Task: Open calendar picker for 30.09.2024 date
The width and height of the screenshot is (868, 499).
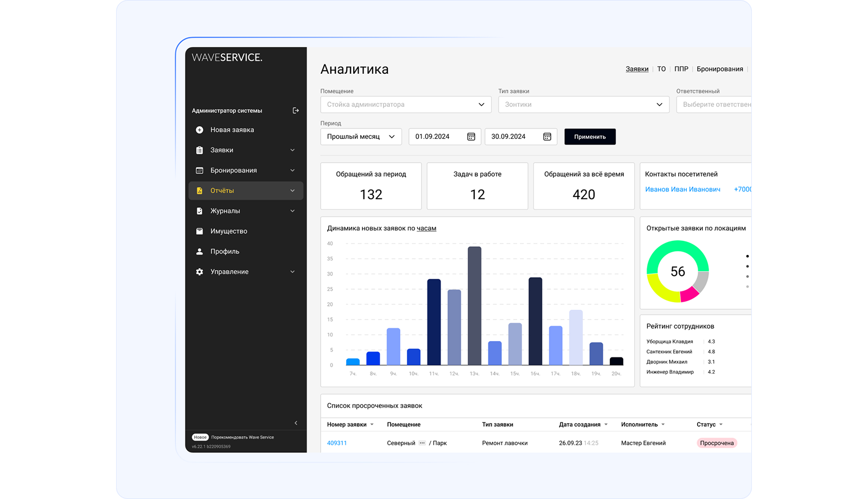Action: (x=547, y=137)
